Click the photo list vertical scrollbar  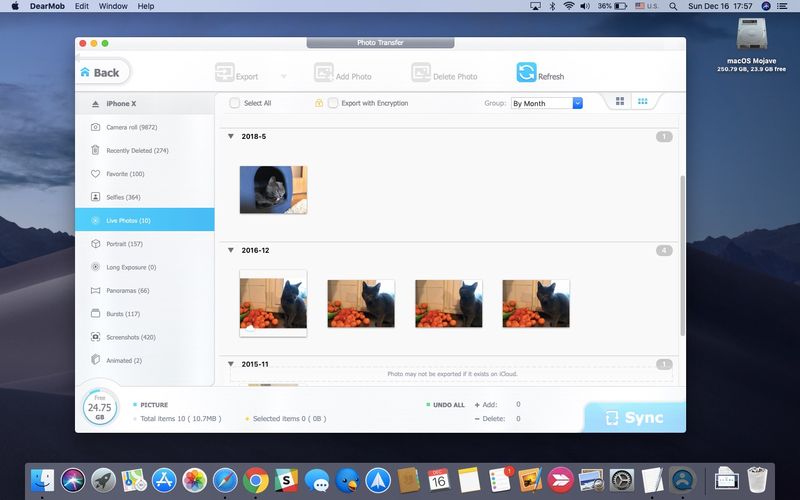(x=682, y=255)
